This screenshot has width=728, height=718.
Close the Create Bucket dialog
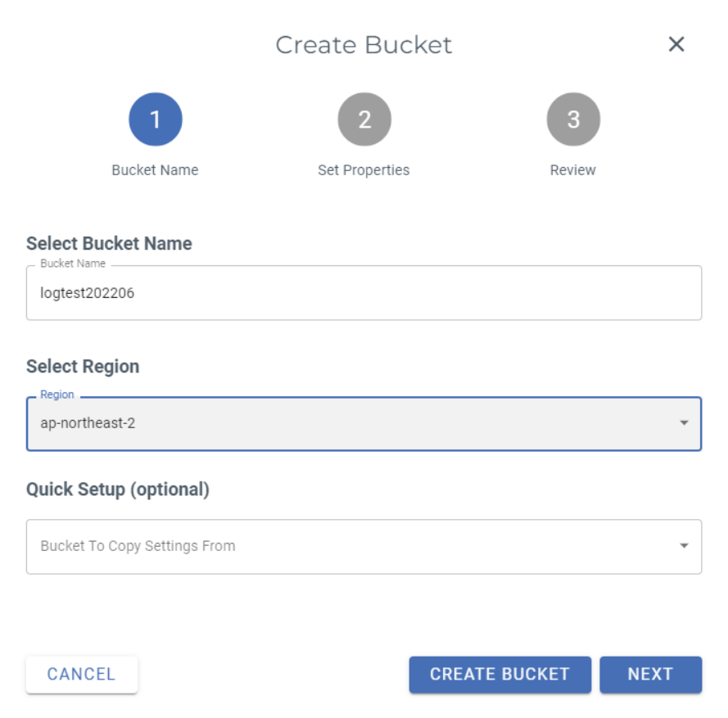point(676,44)
